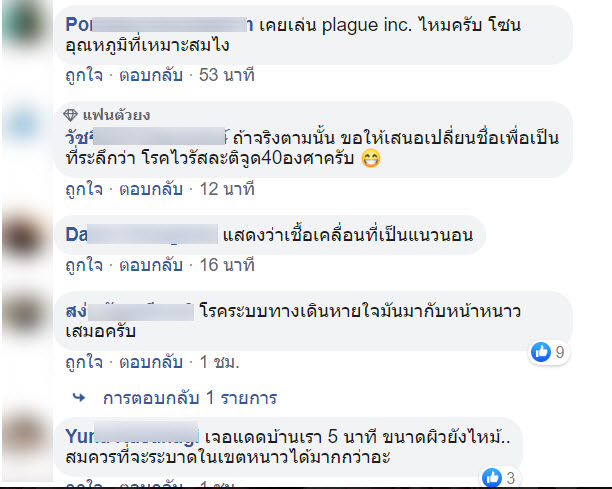The image size is (612, 489).
Task: Open the 53 นาที timestamp link
Action: coord(227,75)
